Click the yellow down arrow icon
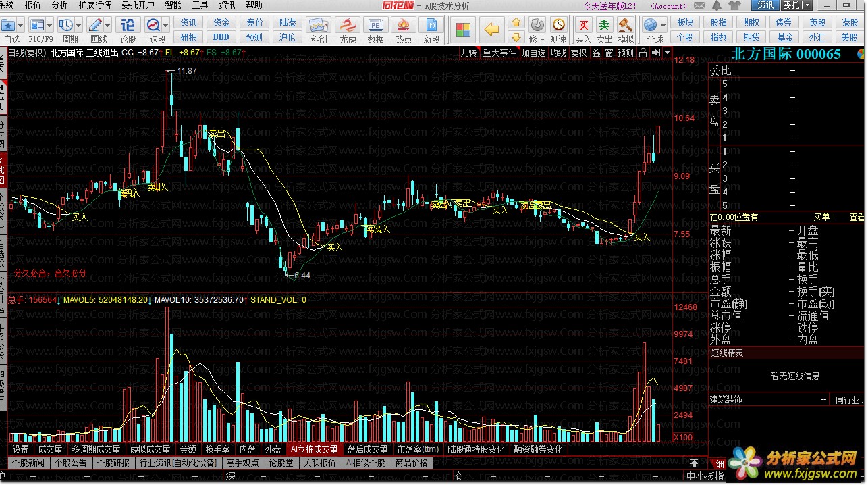Screen dimensions: 868x485 (516, 37)
